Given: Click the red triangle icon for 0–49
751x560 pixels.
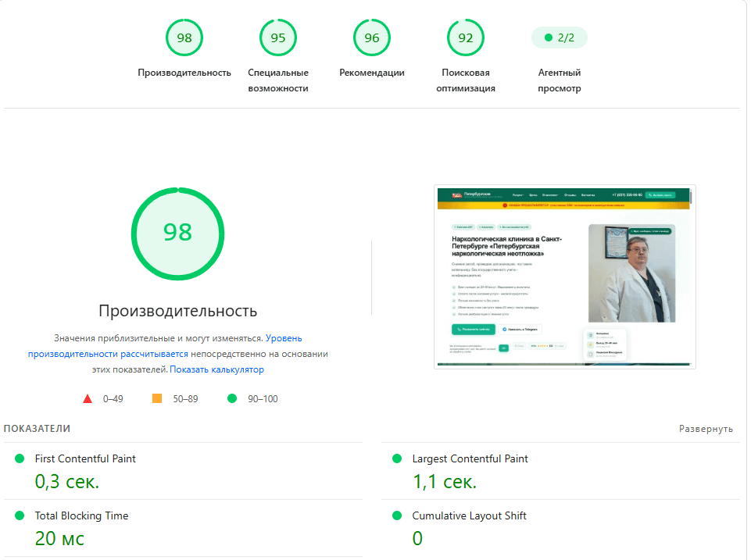Looking at the screenshot, I should click(88, 398).
